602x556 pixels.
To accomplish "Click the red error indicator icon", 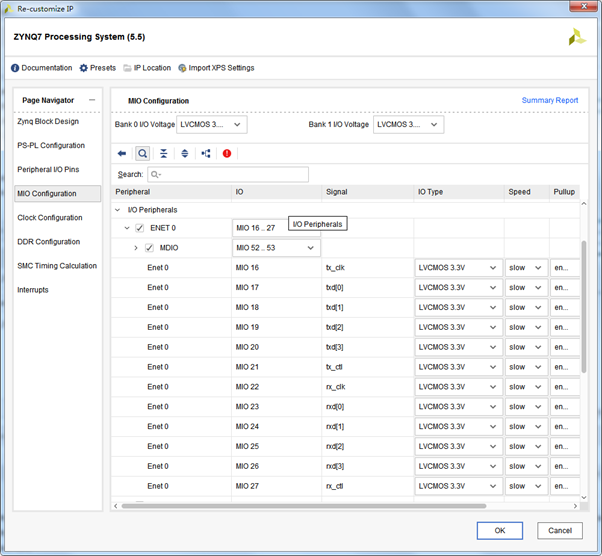I will click(x=227, y=153).
